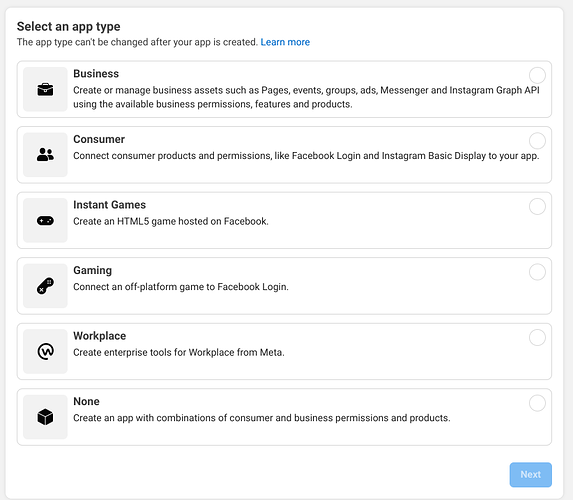
Task: Select the Instant Games radio button
Action: pos(537,207)
